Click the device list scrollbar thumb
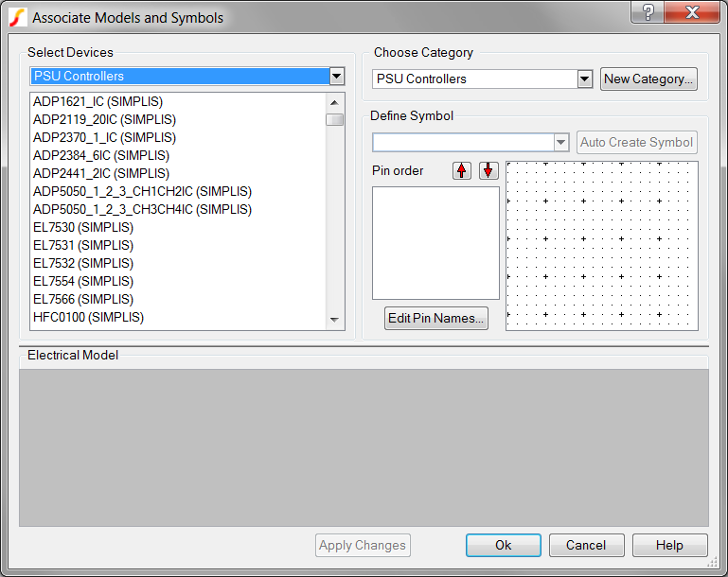This screenshot has width=728, height=577. click(334, 120)
